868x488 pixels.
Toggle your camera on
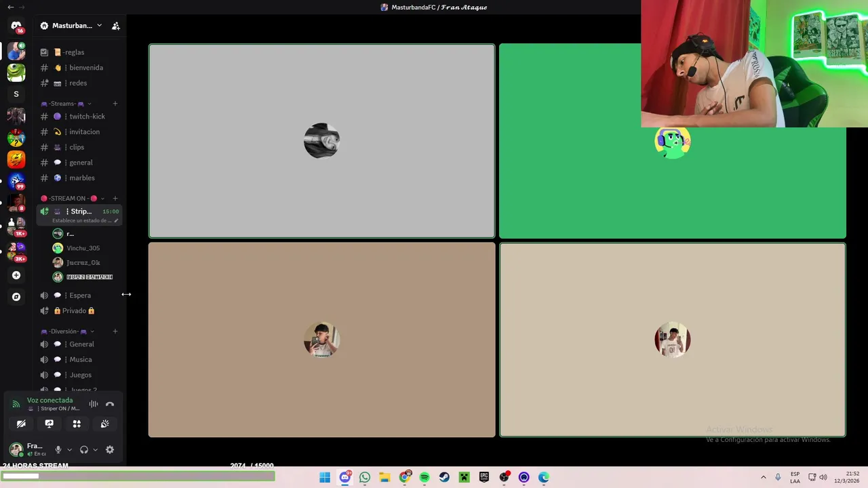pos(21,424)
